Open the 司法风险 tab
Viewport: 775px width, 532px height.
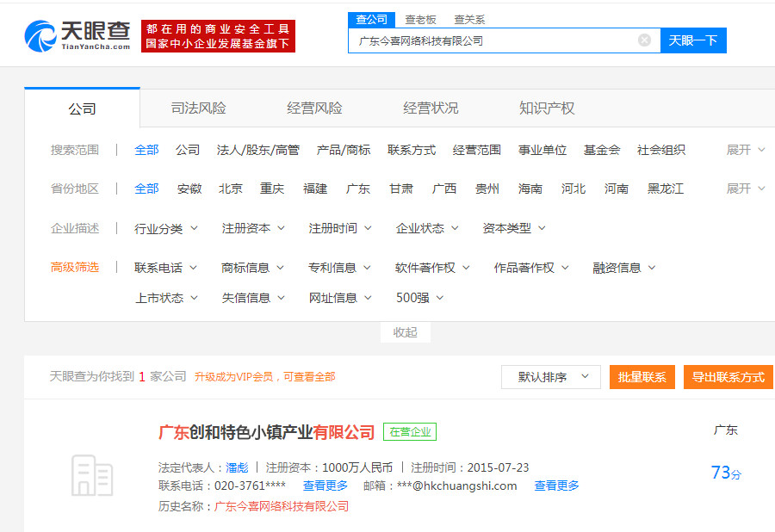tap(198, 108)
